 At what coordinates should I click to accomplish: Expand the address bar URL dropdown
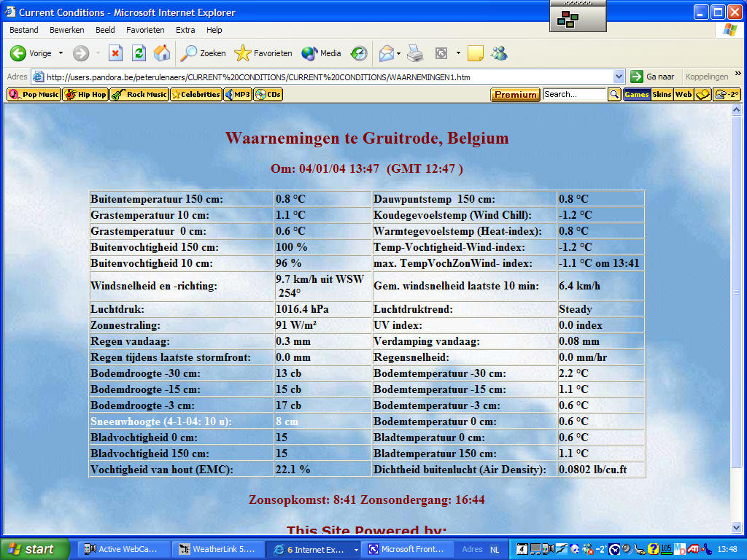[x=619, y=77]
